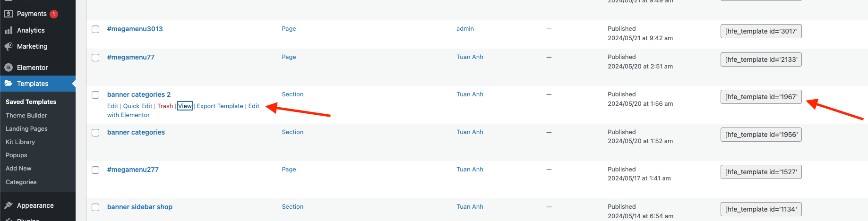Select the #megamenu3013 row checkbox
The width and height of the screenshot is (868, 221).
tap(95, 29)
